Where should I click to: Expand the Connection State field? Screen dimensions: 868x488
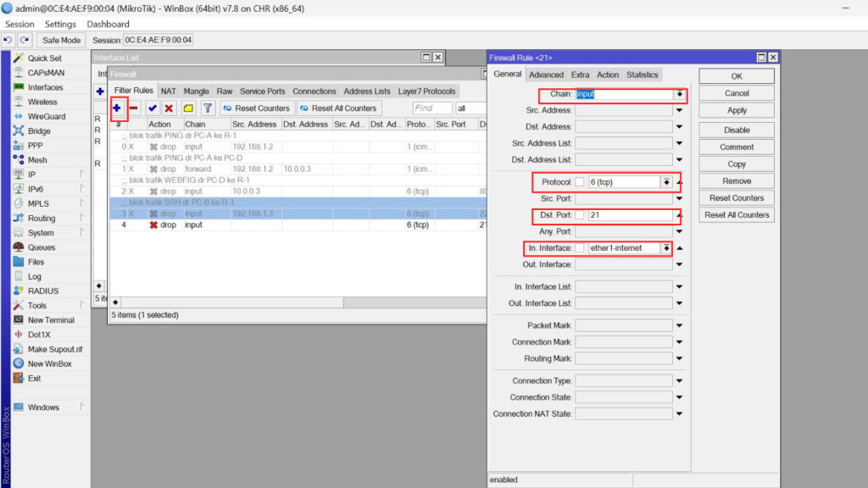(x=679, y=397)
